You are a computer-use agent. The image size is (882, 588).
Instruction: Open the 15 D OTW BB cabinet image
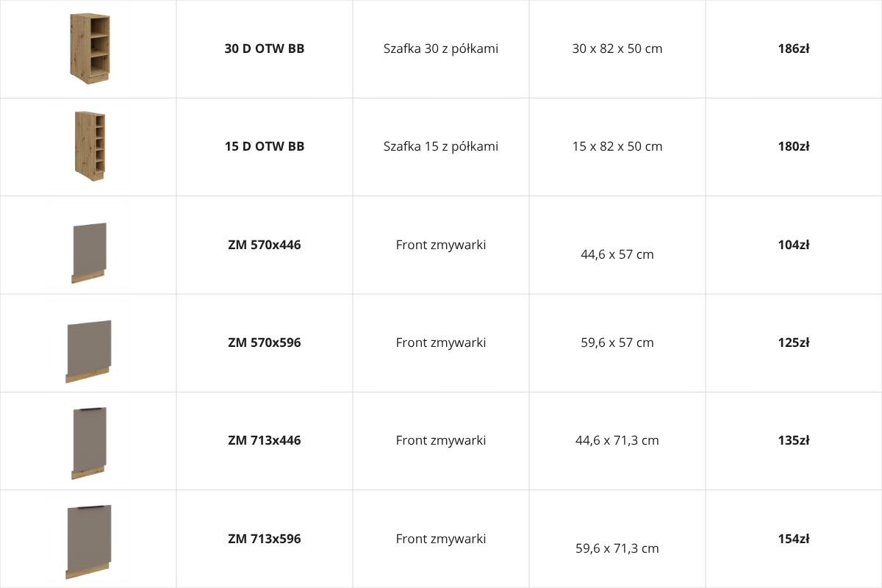90,146
